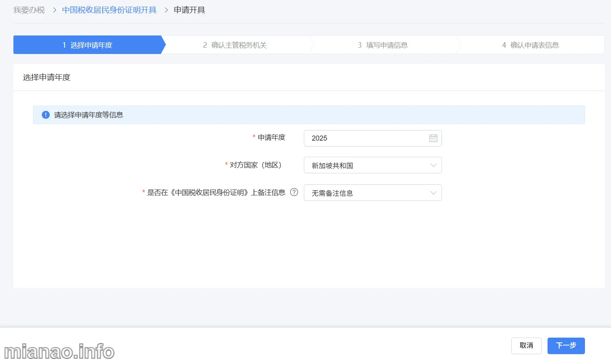Screen dimensions: 611x364
Task: Click the 请选择申请年度等信息 notice banner
Action: pyautogui.click(x=309, y=115)
